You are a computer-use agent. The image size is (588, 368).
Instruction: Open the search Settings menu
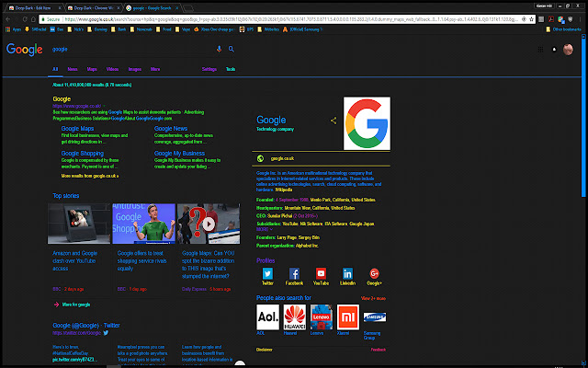(x=209, y=69)
